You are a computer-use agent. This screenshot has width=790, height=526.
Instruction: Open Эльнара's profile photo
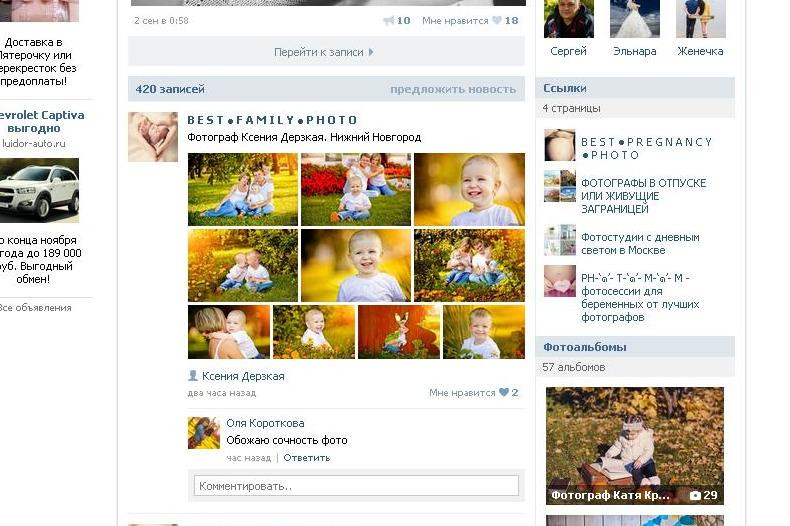tap(634, 18)
